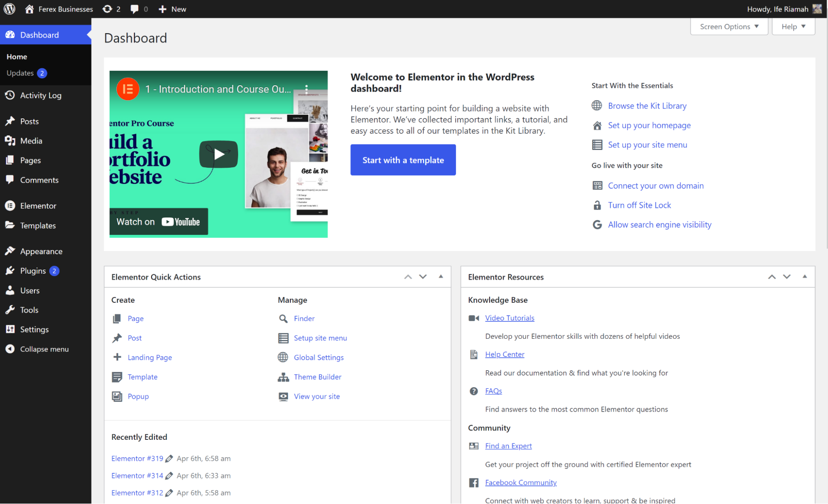
Task: Create a new Page from Quick Actions
Action: (x=135, y=318)
